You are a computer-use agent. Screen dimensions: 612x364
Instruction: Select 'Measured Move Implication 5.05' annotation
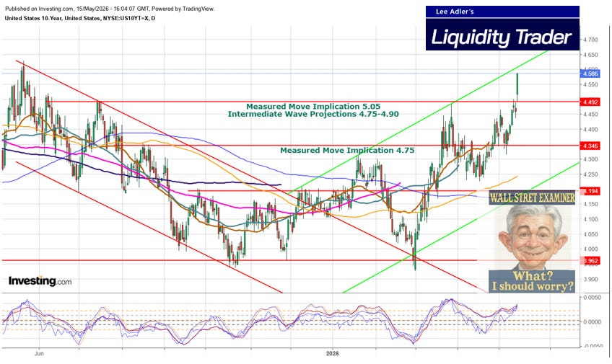313,107
